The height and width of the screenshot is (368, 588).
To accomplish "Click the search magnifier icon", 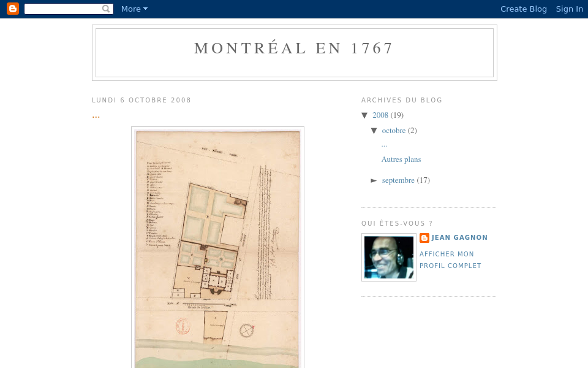I will click(x=106, y=9).
